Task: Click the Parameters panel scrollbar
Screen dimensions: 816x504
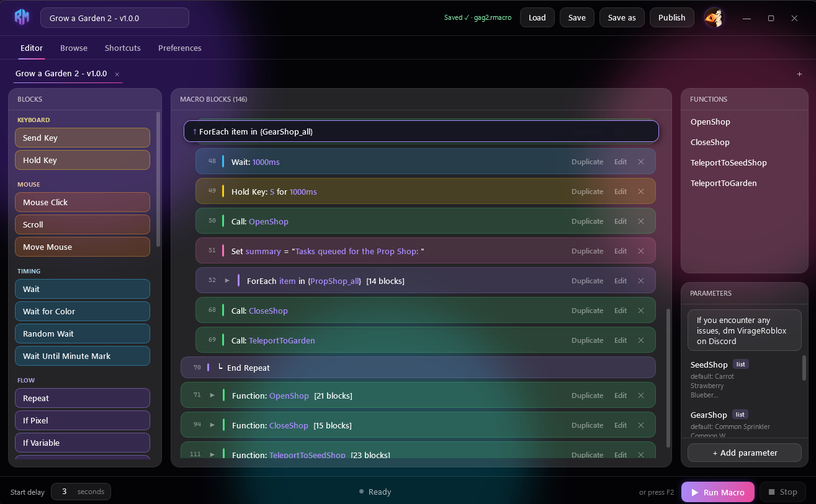Action: click(x=804, y=368)
